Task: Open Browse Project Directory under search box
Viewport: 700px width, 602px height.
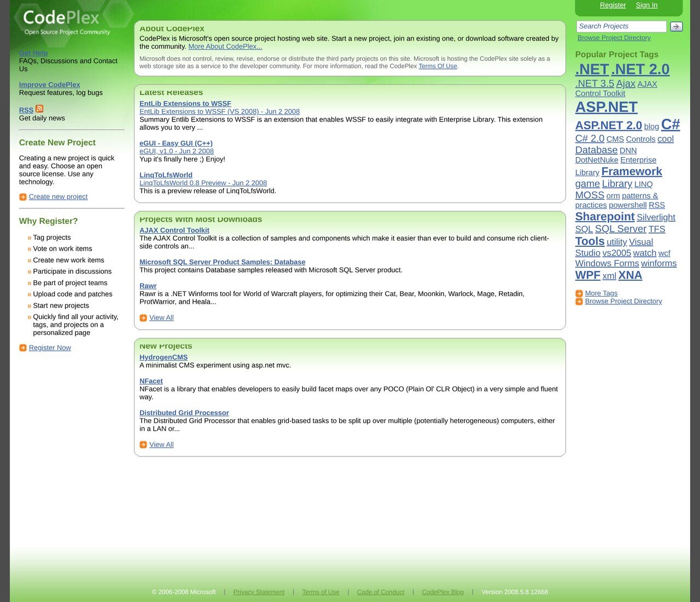Action: pos(614,38)
